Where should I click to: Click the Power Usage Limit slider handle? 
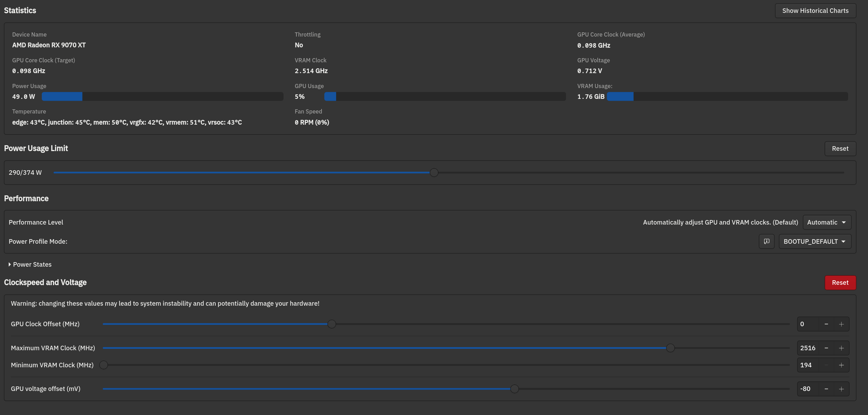(x=434, y=173)
